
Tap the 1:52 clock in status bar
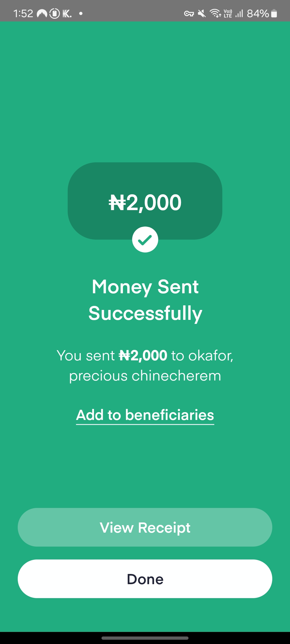point(23,13)
